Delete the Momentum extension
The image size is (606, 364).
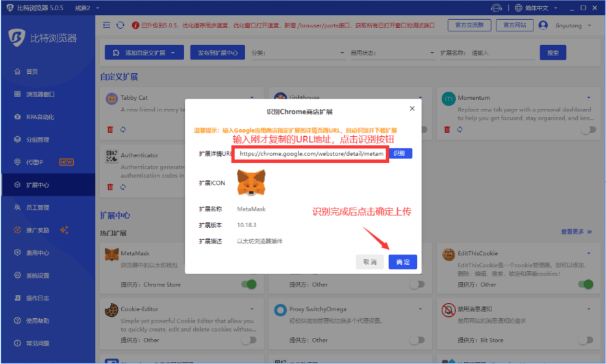click(447, 129)
